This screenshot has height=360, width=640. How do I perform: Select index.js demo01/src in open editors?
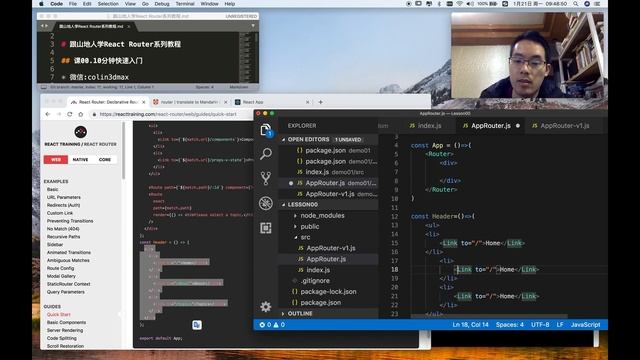click(x=329, y=172)
